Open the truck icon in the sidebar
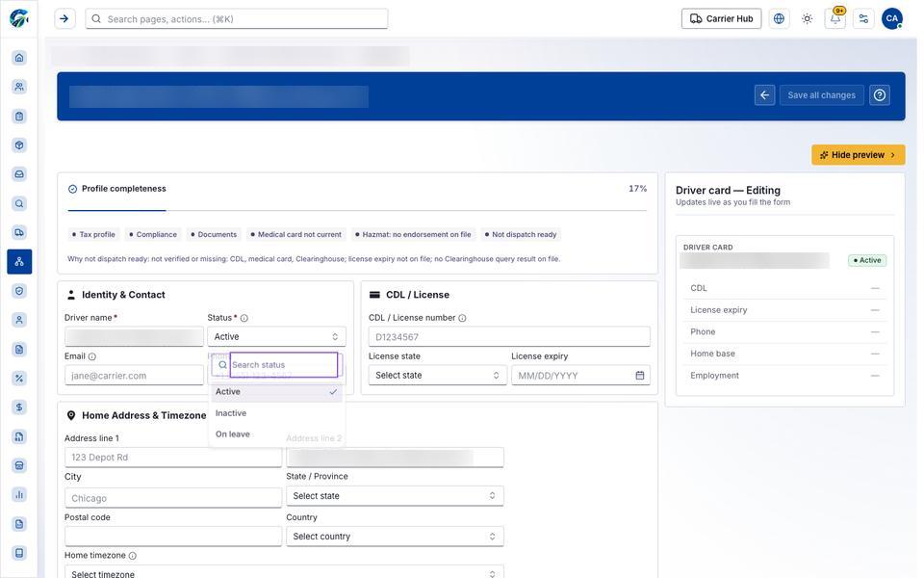This screenshot has height=578, width=924. pos(19,232)
